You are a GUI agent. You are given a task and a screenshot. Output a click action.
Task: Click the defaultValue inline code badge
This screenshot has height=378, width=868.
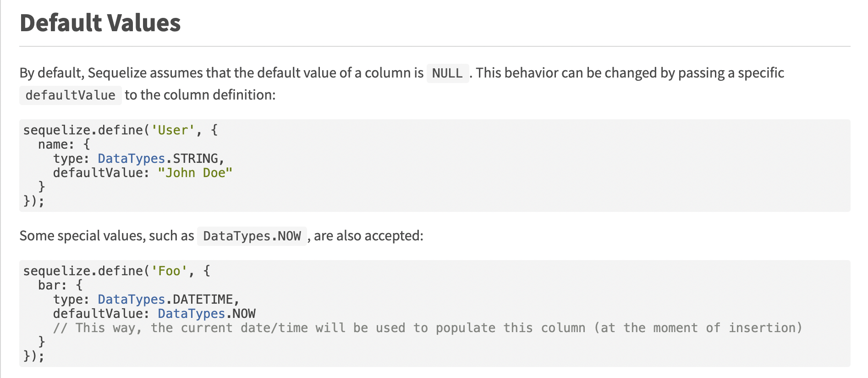pos(70,95)
